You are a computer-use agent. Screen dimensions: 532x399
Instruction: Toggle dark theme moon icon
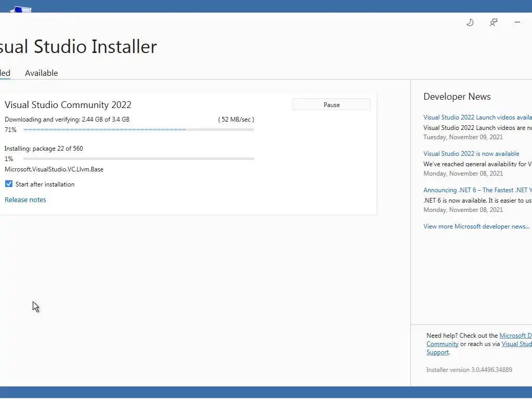(x=470, y=22)
